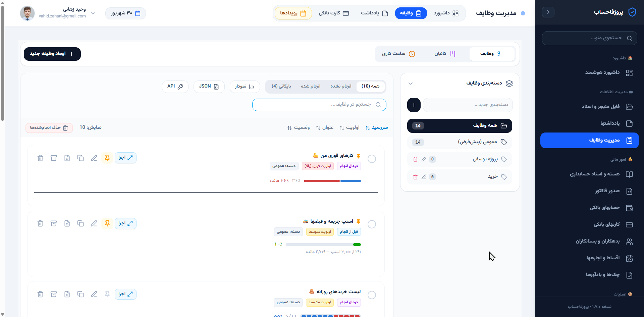Open داشبورد from top navigation
The width and height of the screenshot is (644, 317).
pyautogui.click(x=446, y=13)
